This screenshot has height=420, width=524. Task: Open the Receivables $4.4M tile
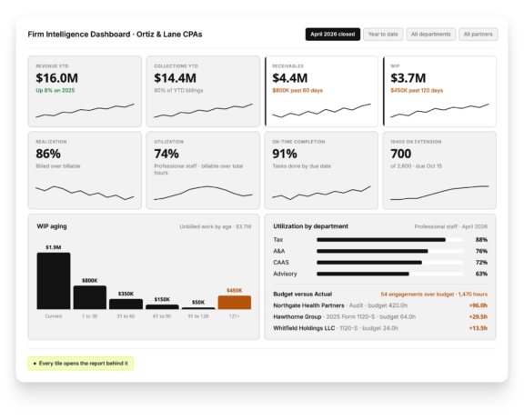click(x=321, y=92)
